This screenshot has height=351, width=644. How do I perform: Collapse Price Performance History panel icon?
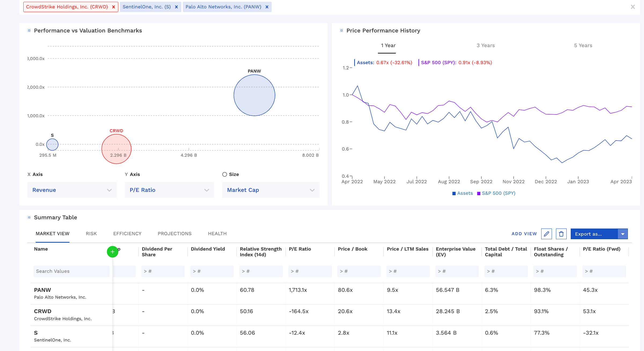342,31
